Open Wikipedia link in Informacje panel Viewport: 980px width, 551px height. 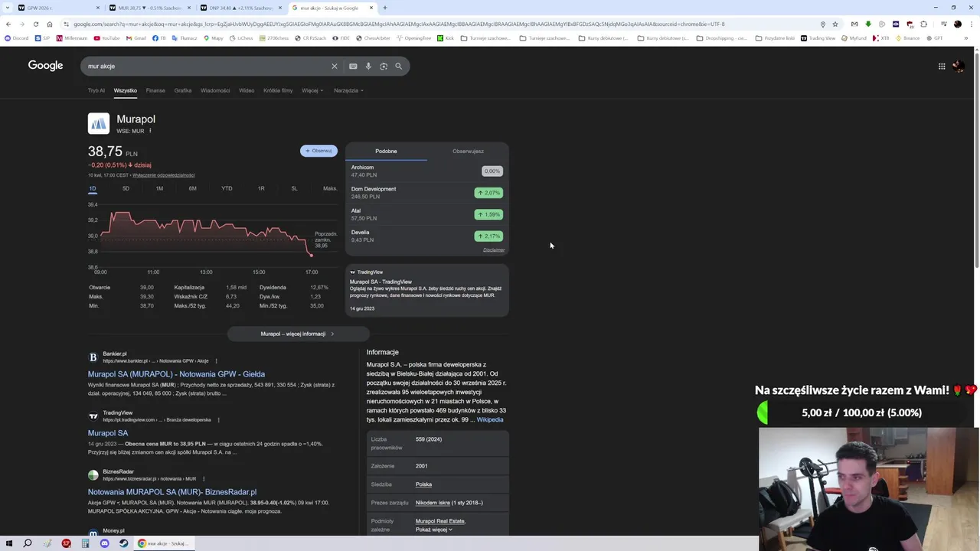490,419
